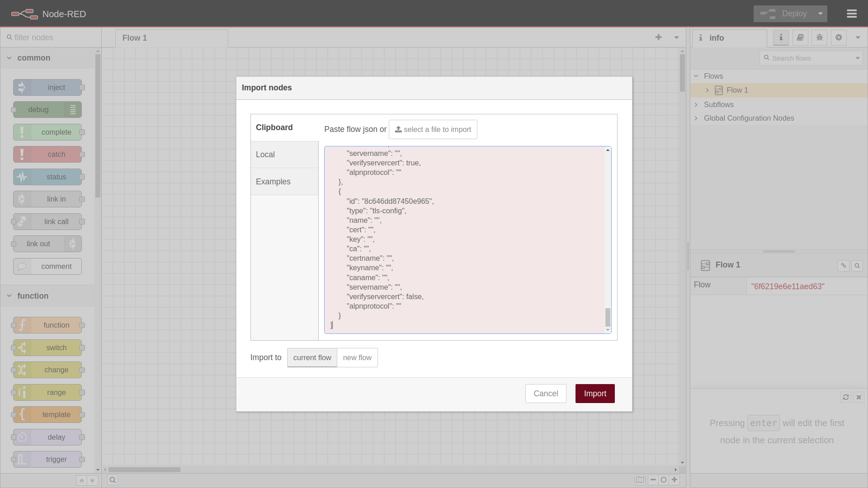Image resolution: width=868 pixels, height=488 pixels.
Task: Select the inject node in palette
Action: (x=47, y=87)
